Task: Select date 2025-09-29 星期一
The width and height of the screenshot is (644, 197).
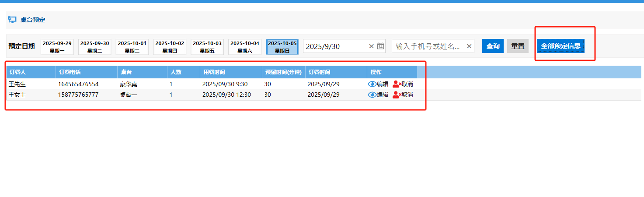Action: (57, 47)
